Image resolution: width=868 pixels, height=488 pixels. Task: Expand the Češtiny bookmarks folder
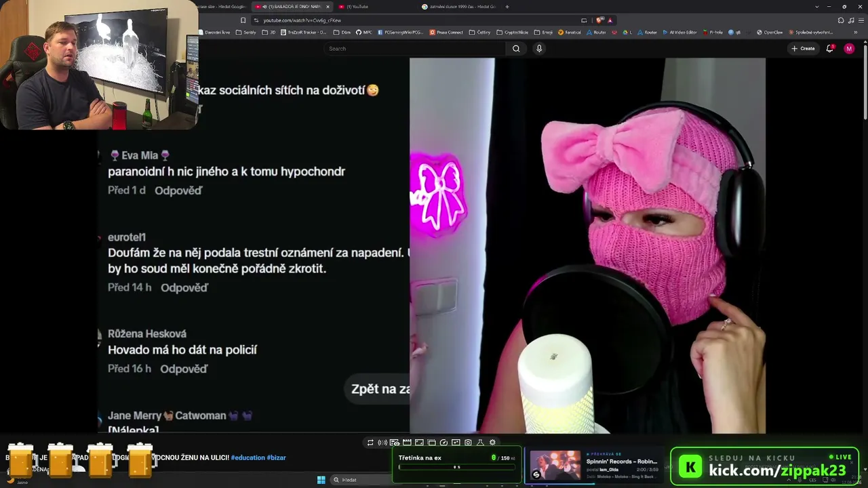coord(479,33)
